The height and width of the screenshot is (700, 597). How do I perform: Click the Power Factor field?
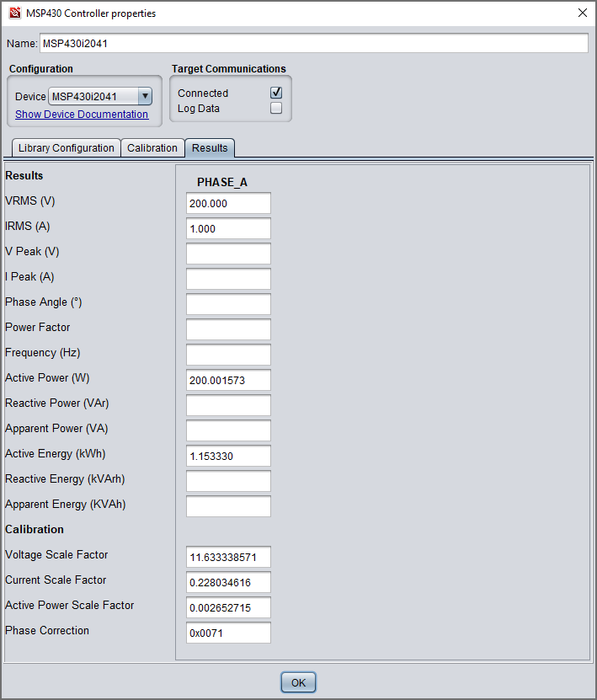tap(228, 329)
